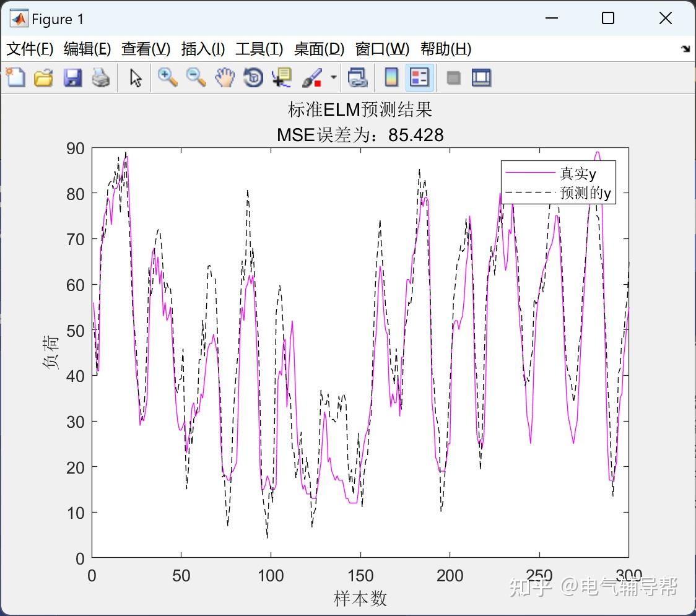Insert a colorbar into the plot

pos(390,77)
